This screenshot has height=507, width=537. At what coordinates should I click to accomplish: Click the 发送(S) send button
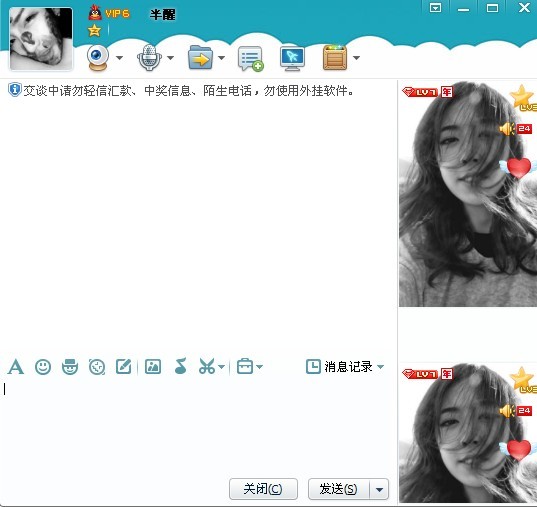pyautogui.click(x=339, y=489)
